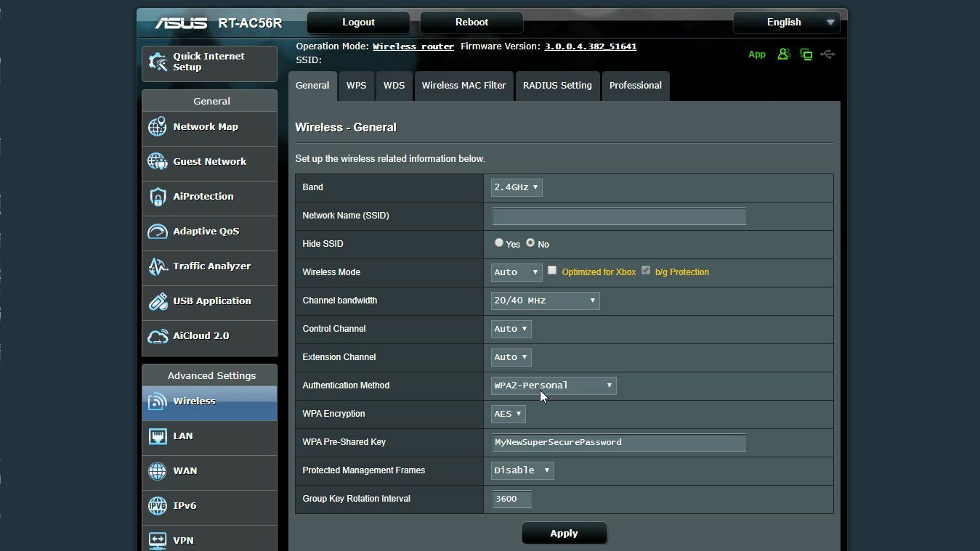Click the Network Name (SSID) field
This screenshot has height=551, width=980.
point(619,216)
